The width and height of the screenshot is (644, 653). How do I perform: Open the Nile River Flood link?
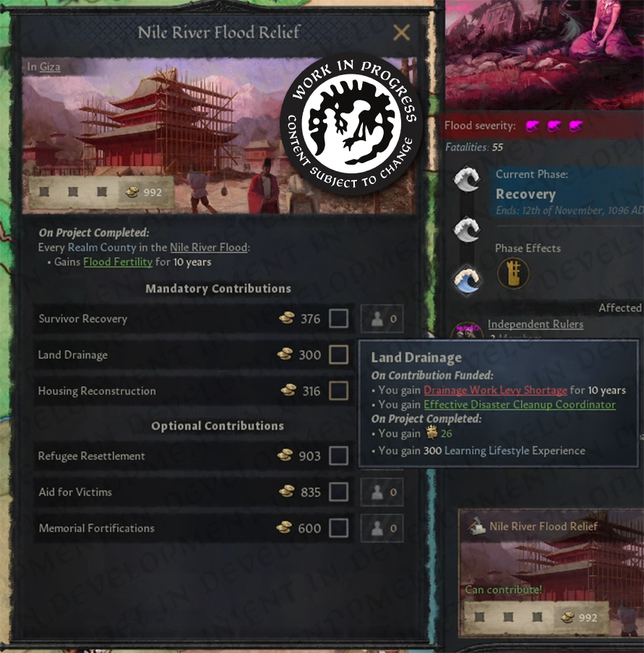[208, 247]
